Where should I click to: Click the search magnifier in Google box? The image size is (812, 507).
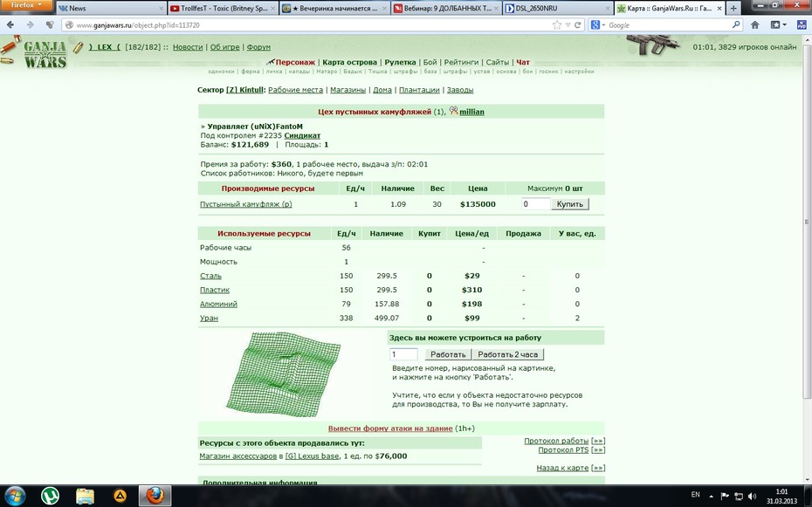pos(736,24)
